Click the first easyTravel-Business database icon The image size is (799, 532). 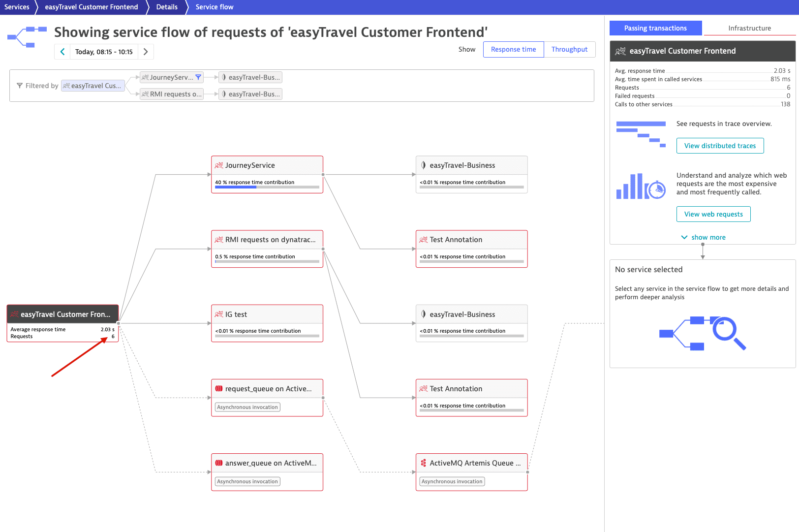point(424,165)
